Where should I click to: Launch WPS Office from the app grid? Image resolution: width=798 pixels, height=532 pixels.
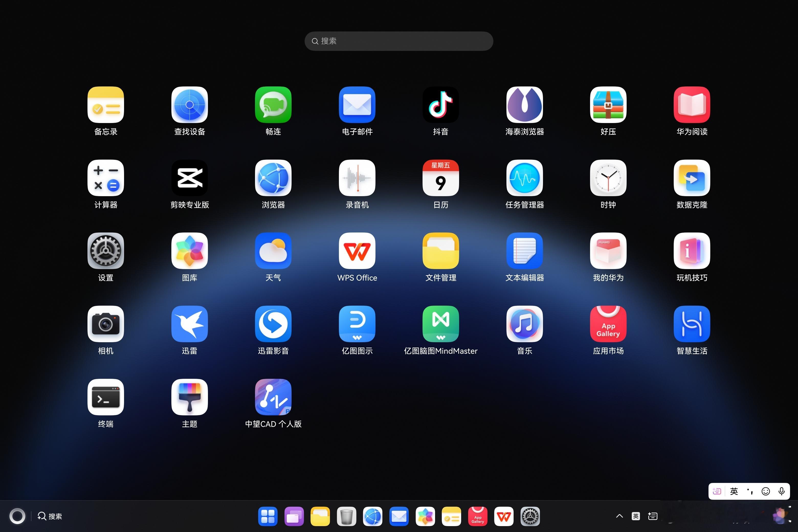(x=357, y=251)
